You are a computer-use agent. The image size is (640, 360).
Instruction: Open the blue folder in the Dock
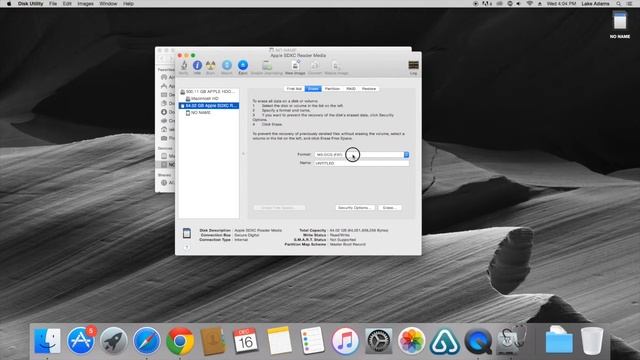(x=559, y=340)
